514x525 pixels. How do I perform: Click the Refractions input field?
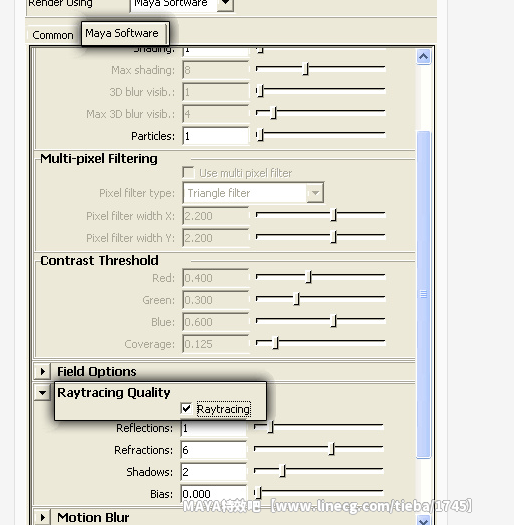point(214,450)
